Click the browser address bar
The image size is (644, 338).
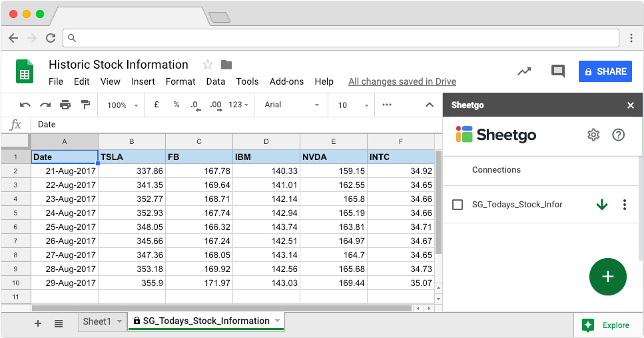coord(341,38)
